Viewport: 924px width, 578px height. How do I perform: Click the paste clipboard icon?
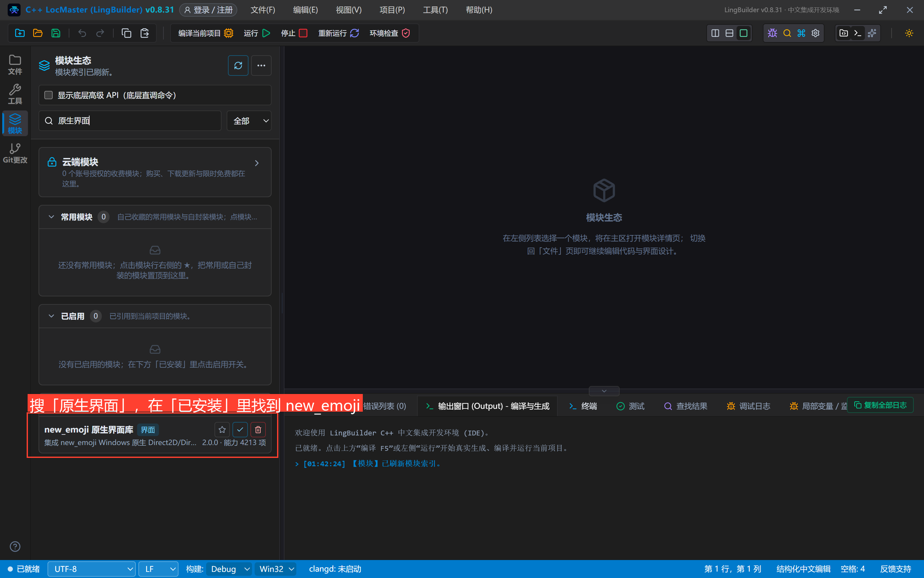144,33
